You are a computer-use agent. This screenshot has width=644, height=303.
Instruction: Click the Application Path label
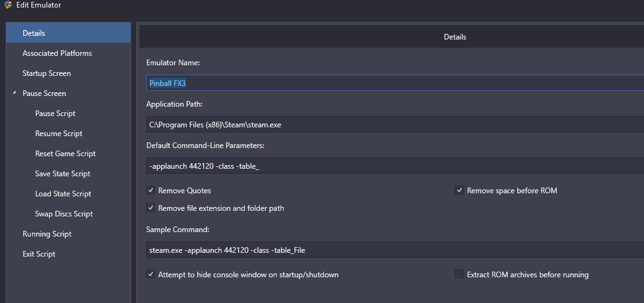point(174,104)
